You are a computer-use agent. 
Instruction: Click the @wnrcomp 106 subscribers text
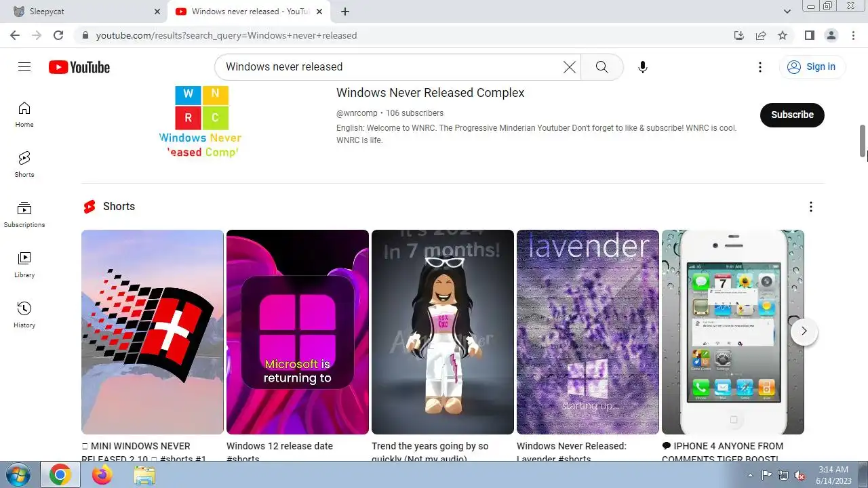pyautogui.click(x=390, y=113)
